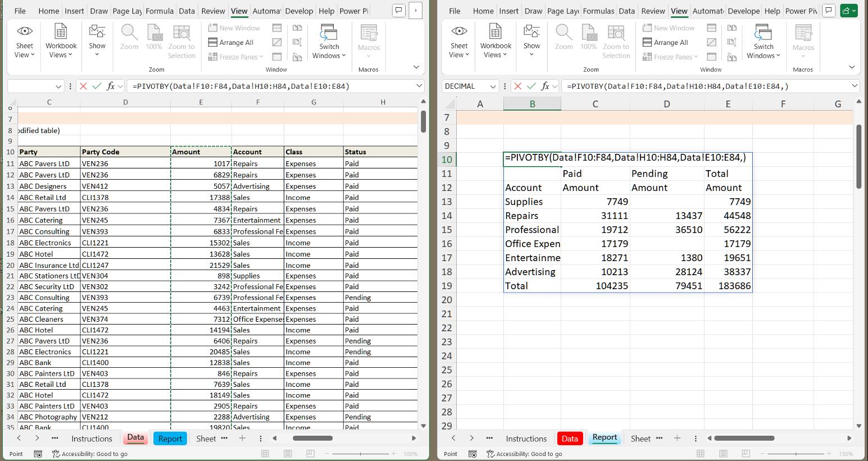The width and height of the screenshot is (868, 461).
Task: Click zoom slider in left window status bar
Action: (x=361, y=454)
